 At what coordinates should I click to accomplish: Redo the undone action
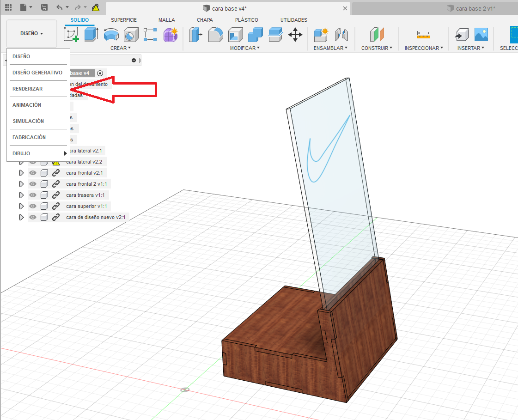78,7
